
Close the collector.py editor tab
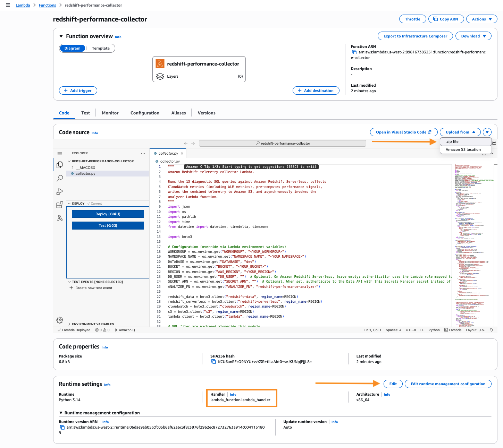pyautogui.click(x=182, y=153)
